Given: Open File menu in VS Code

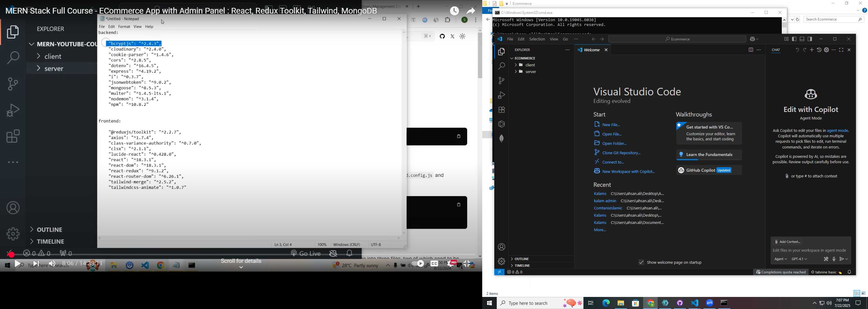Looking at the screenshot, I should pyautogui.click(x=510, y=39).
